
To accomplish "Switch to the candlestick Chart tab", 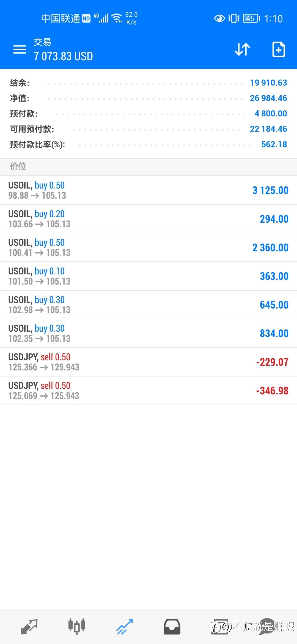I will point(77,627).
